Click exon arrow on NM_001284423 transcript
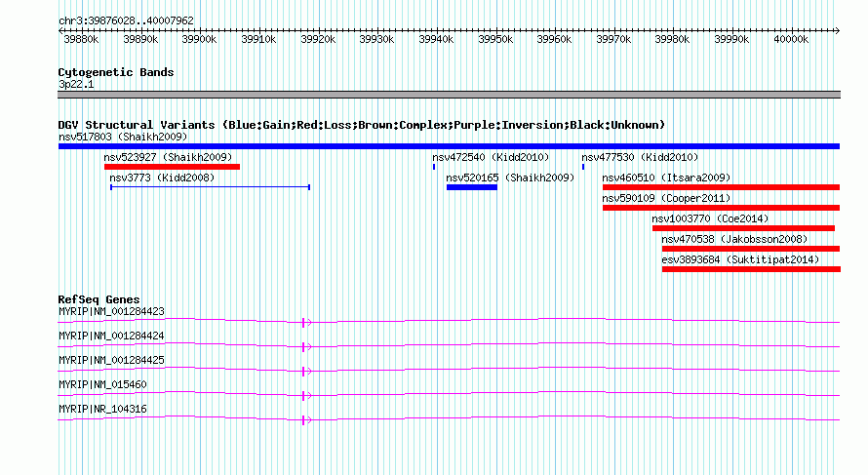The width and height of the screenshot is (868, 475). pyautogui.click(x=306, y=322)
